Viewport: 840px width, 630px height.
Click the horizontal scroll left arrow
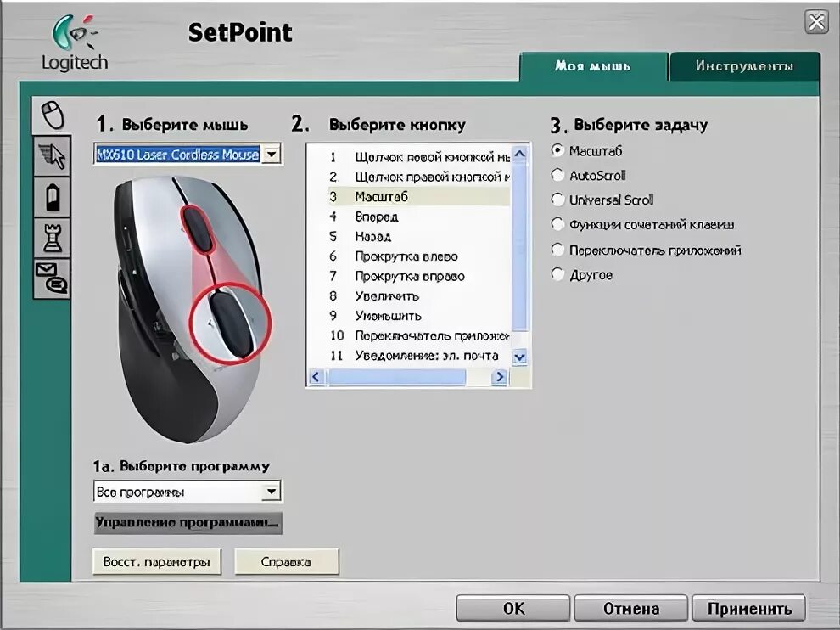316,377
